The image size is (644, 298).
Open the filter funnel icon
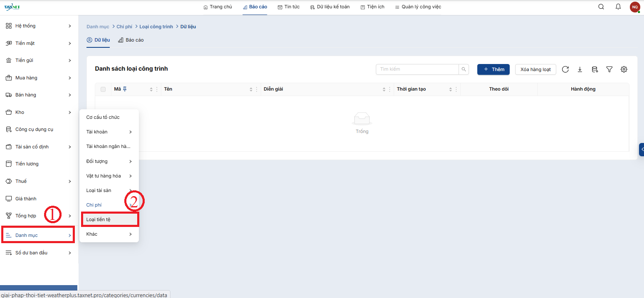point(609,69)
